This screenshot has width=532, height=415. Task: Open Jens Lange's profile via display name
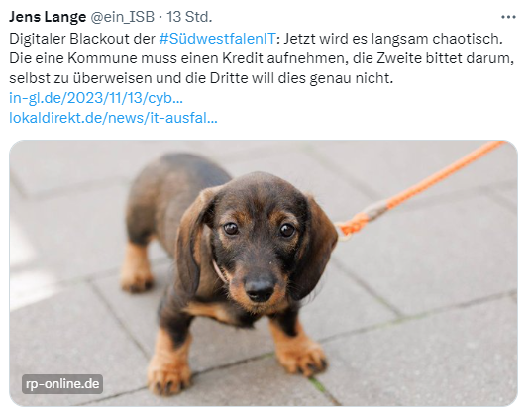point(48,17)
